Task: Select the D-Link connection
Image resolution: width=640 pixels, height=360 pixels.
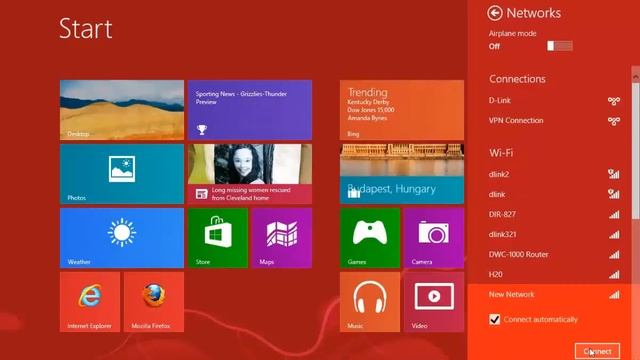Action: coord(554,100)
